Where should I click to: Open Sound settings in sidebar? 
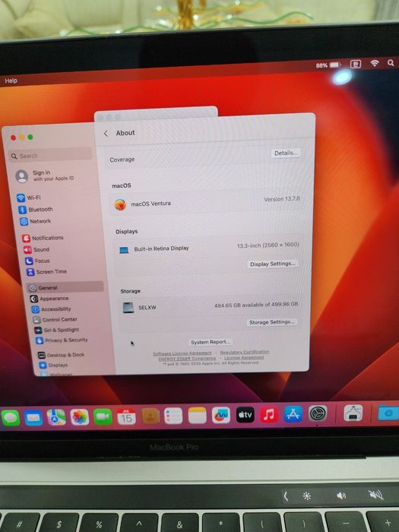pyautogui.click(x=36, y=249)
